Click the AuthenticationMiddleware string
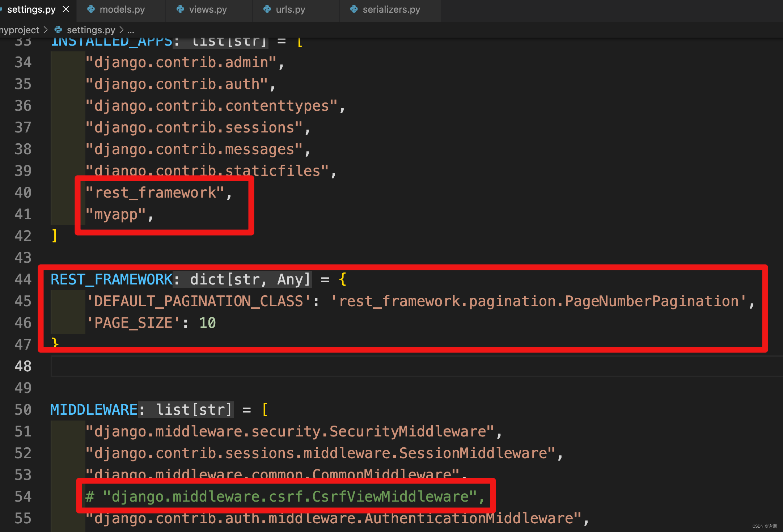This screenshot has width=783, height=532. point(334,518)
